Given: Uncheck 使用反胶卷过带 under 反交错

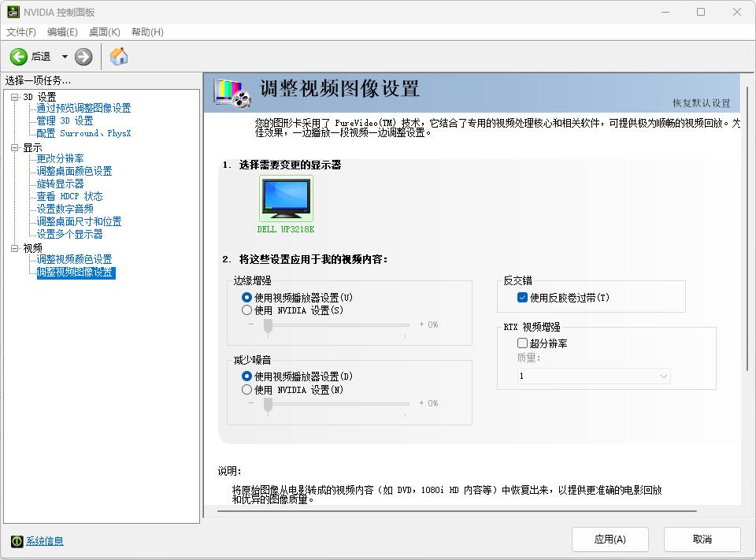Looking at the screenshot, I should click(x=523, y=297).
